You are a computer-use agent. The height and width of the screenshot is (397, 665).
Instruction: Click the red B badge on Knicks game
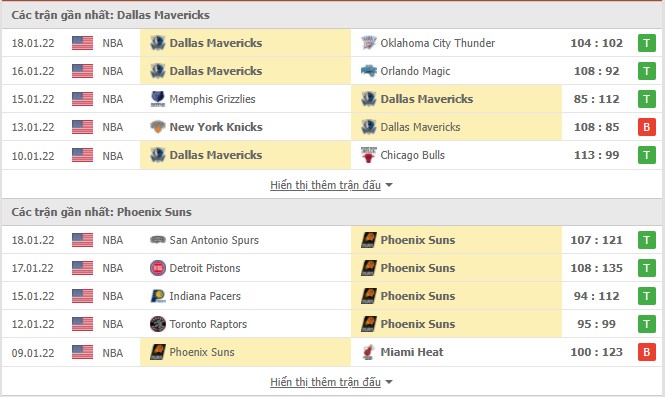click(647, 127)
